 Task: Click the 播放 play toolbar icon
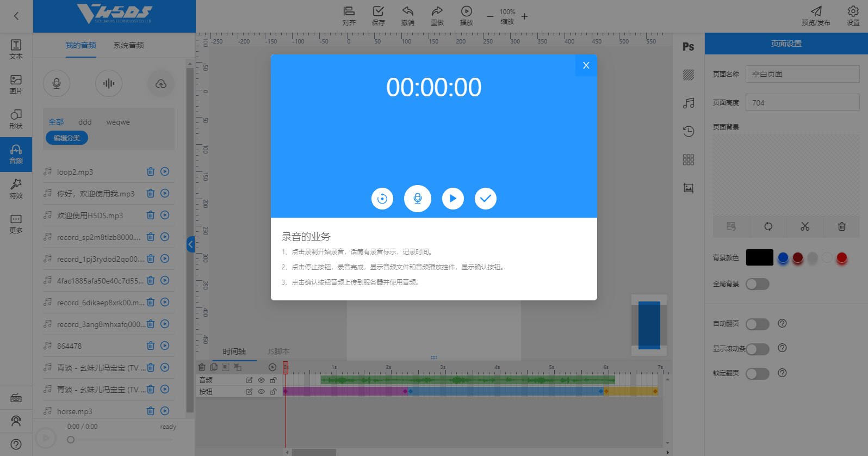467,16
